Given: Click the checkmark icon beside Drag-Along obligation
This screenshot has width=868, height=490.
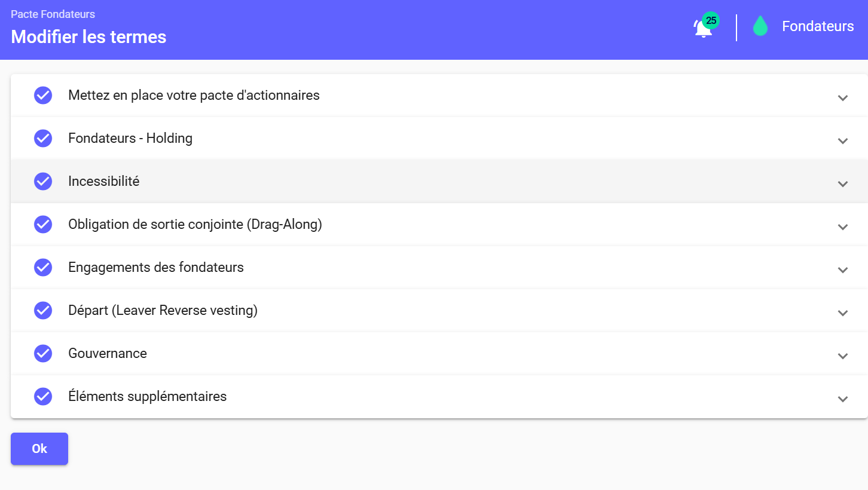Looking at the screenshot, I should click(43, 224).
